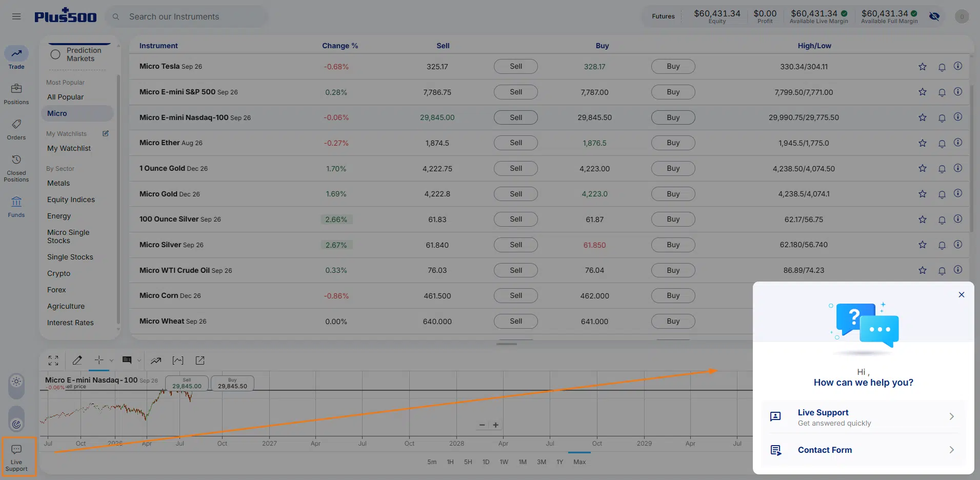
Task: Open the Funds management section
Action: (16, 207)
